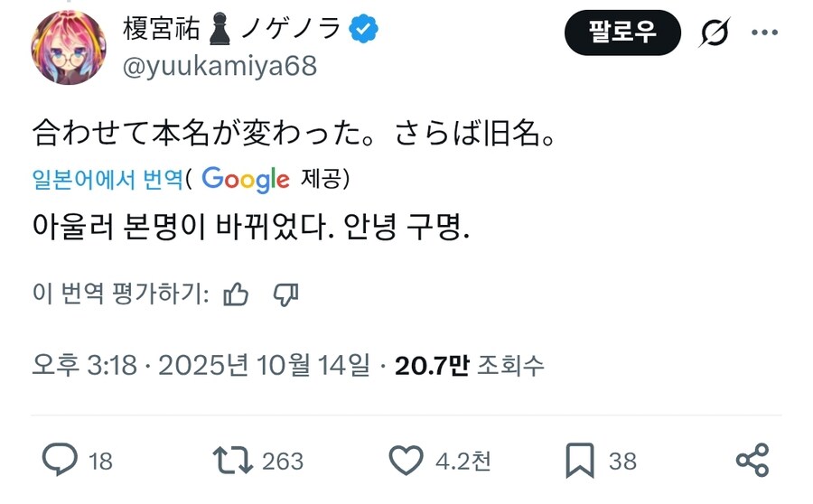813x504 pixels.
Task: Open the author's profile avatar
Action: [x=69, y=48]
